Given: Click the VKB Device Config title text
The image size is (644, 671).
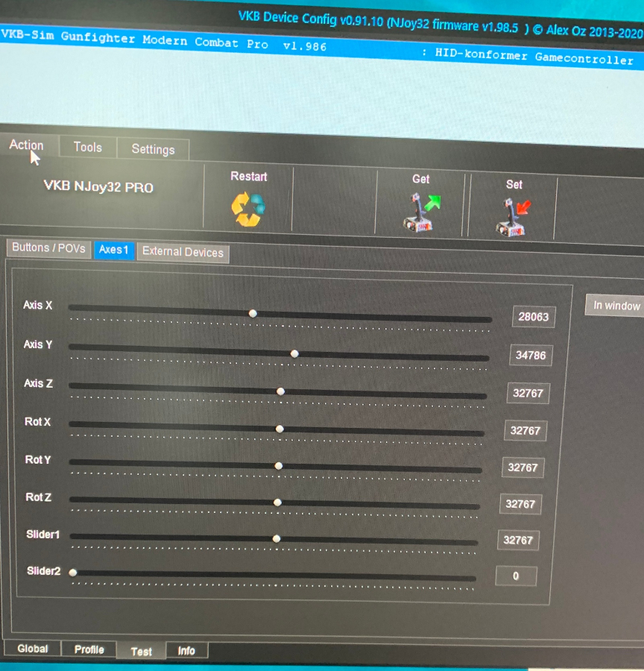Looking at the screenshot, I should pos(441,25).
